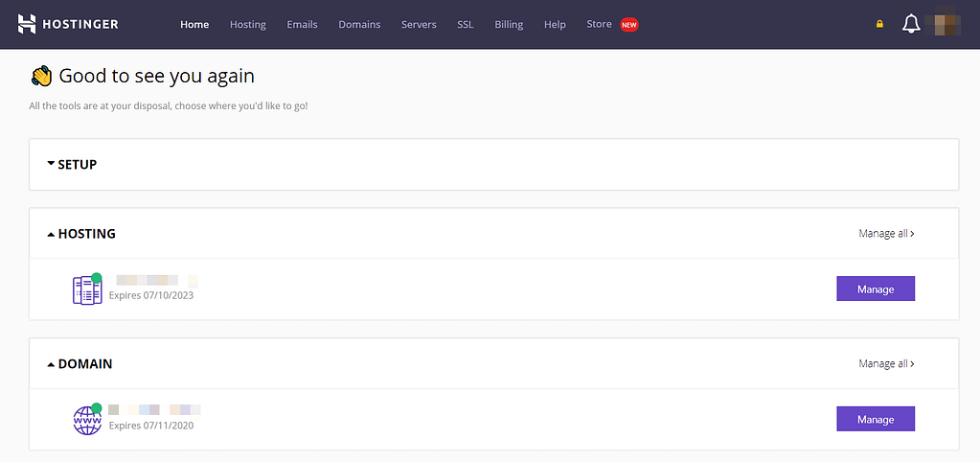Screen dimensions: 980x462
Task: Click the hosting server icon
Action: (x=87, y=289)
